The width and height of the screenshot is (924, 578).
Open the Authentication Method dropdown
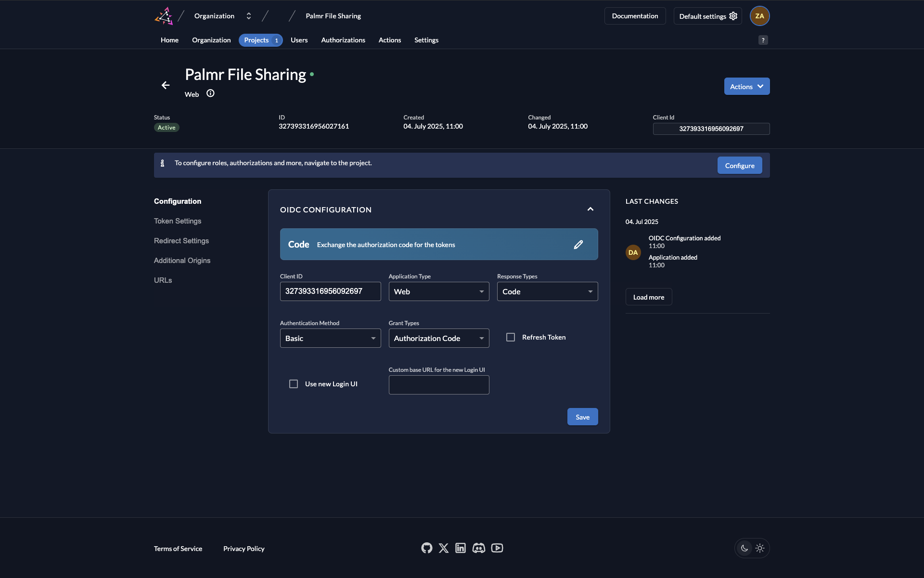coord(331,338)
